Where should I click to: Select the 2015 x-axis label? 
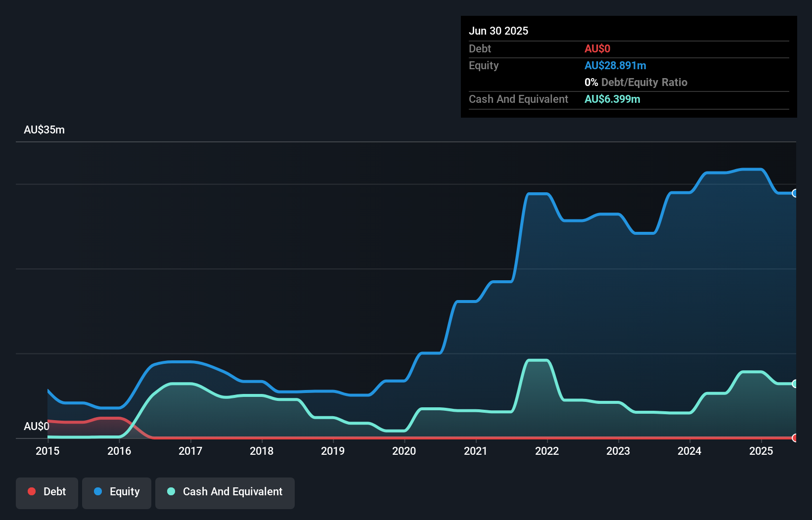(47, 451)
